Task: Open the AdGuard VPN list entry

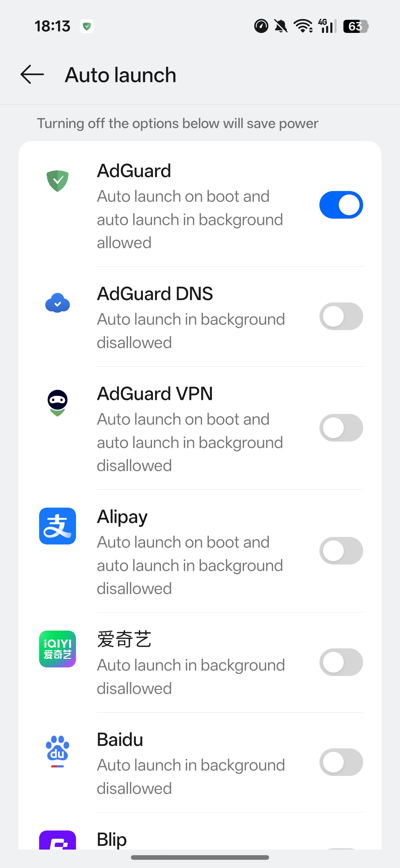Action: [x=189, y=427]
